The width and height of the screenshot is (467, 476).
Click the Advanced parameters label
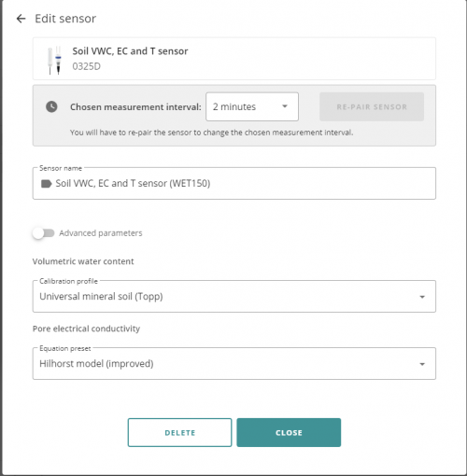(101, 233)
